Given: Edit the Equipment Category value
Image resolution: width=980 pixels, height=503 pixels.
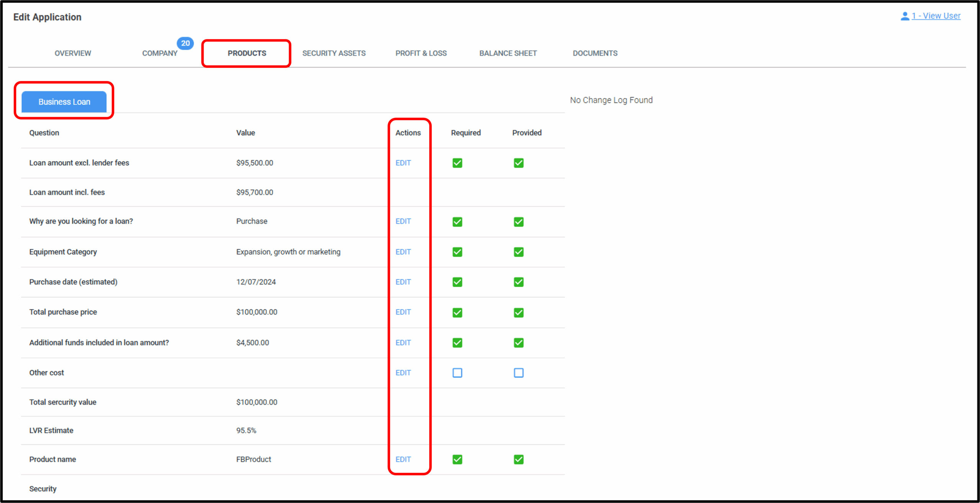Looking at the screenshot, I should point(403,252).
